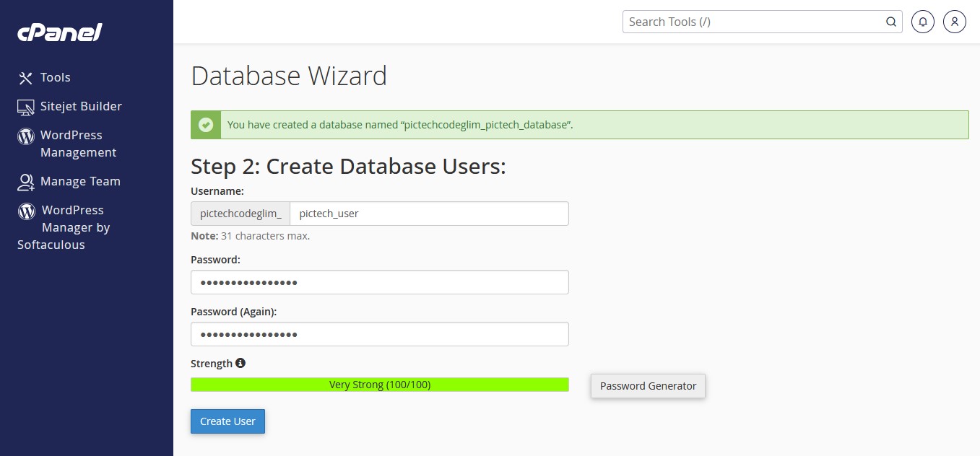The width and height of the screenshot is (980, 456).
Task: Open the user account icon
Action: point(955,22)
